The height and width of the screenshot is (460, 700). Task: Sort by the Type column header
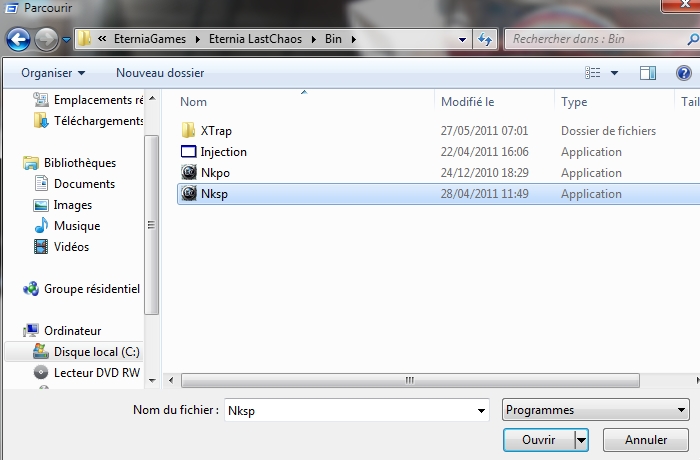[574, 102]
